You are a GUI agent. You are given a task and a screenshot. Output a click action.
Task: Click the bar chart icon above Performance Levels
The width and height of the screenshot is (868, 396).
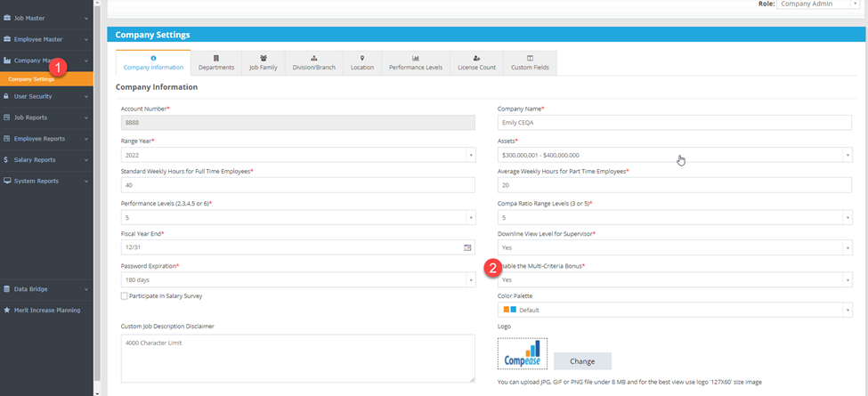click(x=416, y=58)
